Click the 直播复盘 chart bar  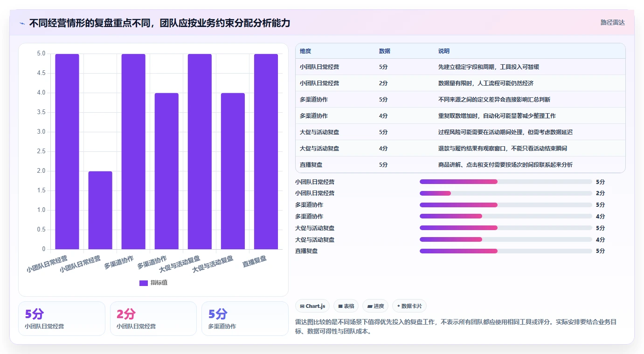click(266, 151)
